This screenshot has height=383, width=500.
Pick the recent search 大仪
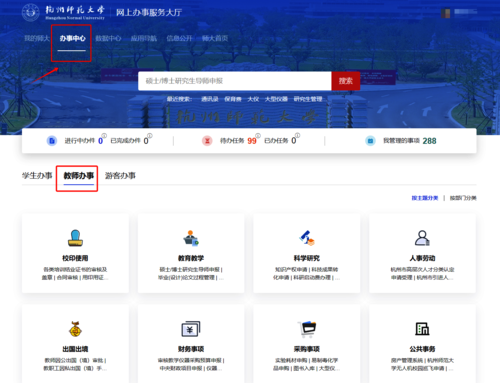click(x=253, y=99)
